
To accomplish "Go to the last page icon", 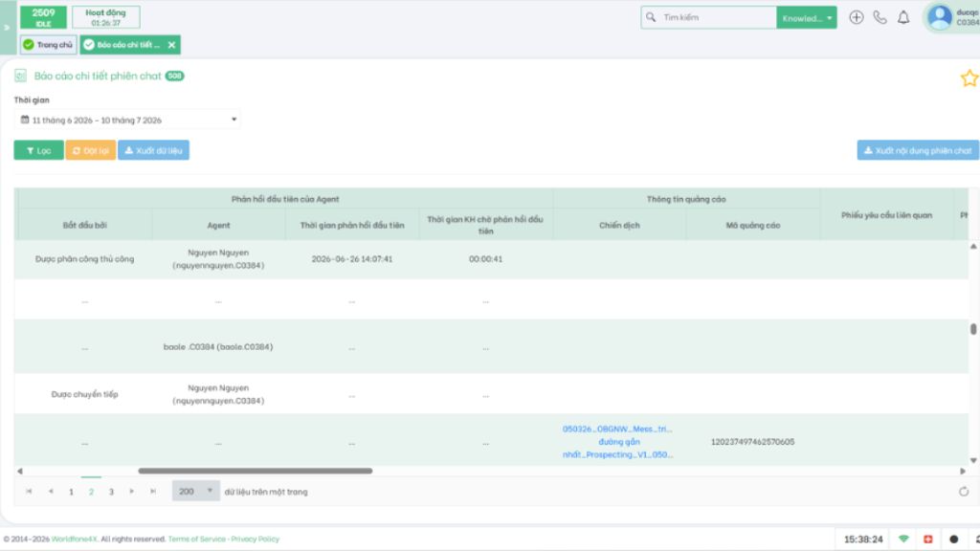I will pyautogui.click(x=153, y=492).
